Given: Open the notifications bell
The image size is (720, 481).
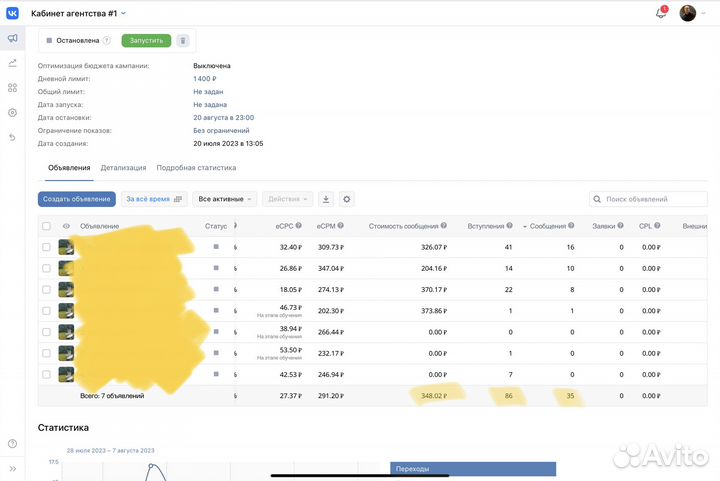Looking at the screenshot, I should [x=660, y=12].
